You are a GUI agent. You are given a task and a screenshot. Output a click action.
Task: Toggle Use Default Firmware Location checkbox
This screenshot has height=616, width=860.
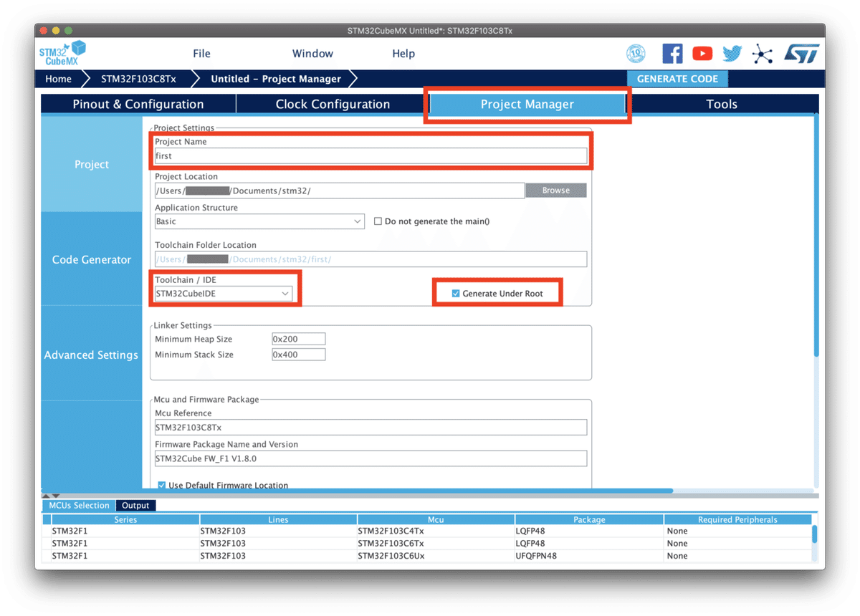tap(161, 485)
